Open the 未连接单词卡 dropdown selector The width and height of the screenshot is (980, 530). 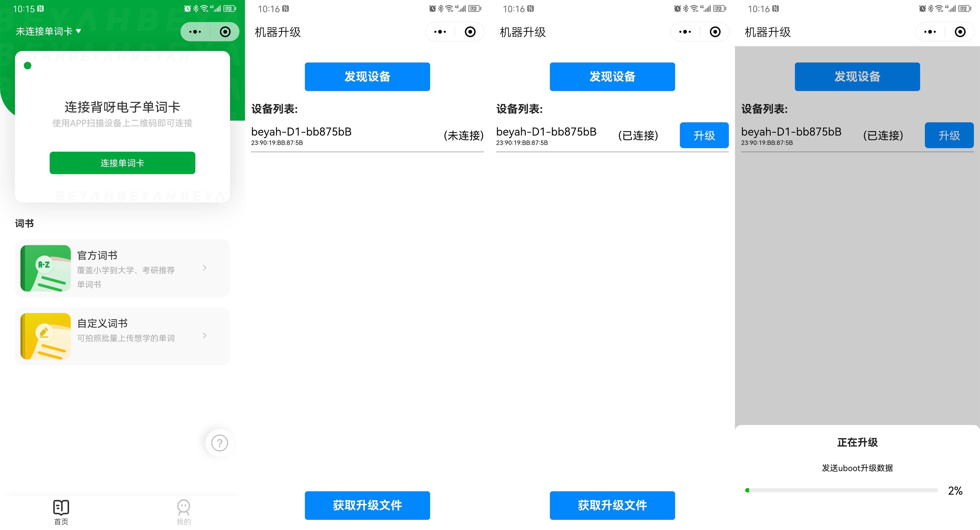point(48,31)
